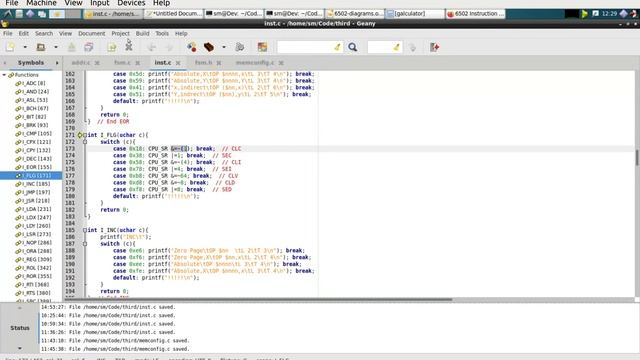Expand the recent files dropdown next to Open

pyautogui.click(x=56, y=47)
